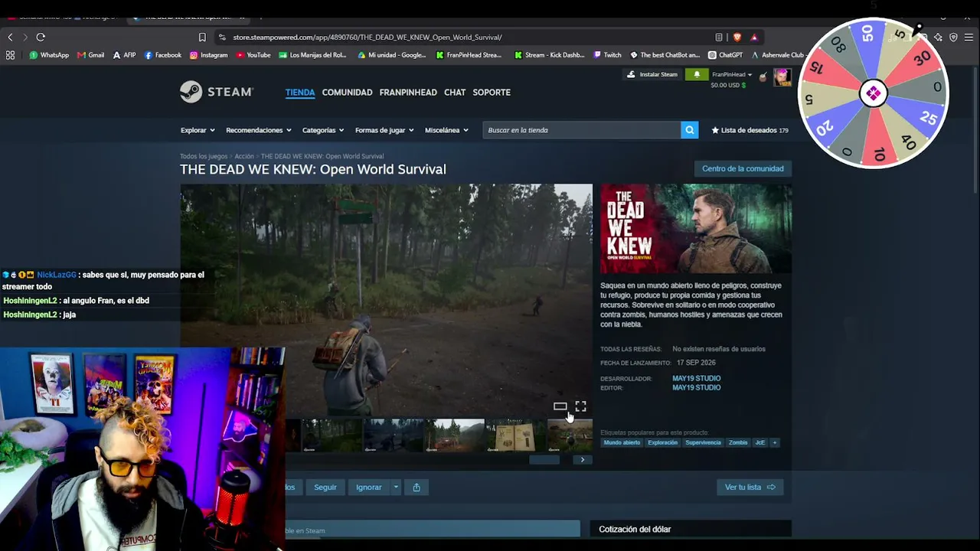Open the ChatGPT bookmark

pyautogui.click(x=726, y=55)
